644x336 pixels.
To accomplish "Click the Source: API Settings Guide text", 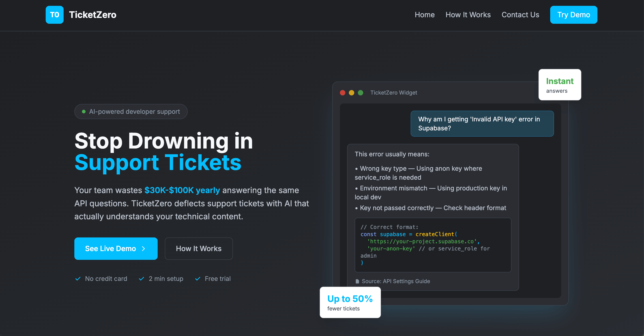I will pyautogui.click(x=396, y=281).
